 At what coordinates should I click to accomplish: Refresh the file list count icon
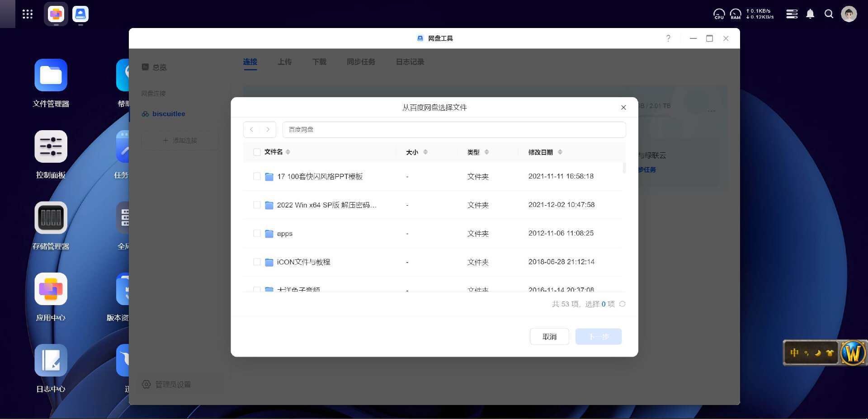click(622, 304)
